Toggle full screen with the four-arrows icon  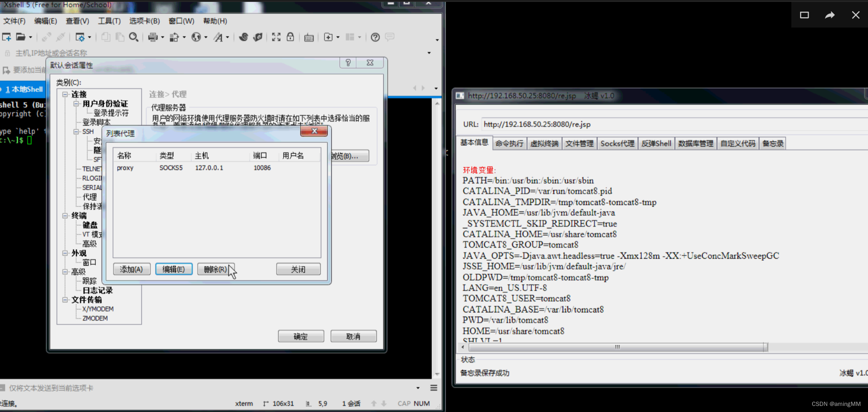[x=276, y=37]
